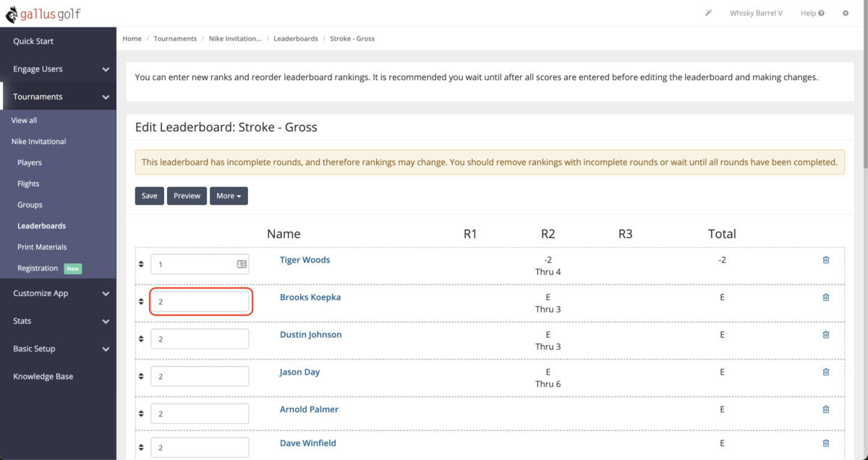Go to Nike Invitation... breadcrumb

[235, 38]
